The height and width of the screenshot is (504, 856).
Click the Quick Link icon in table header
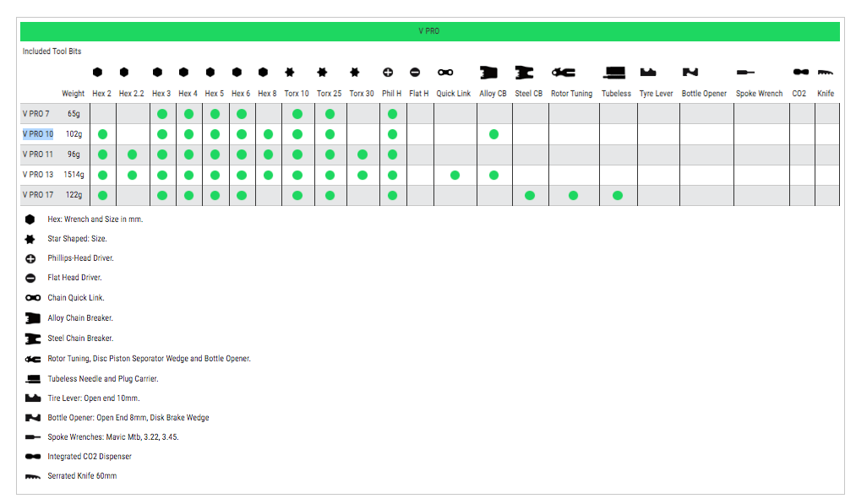pos(445,73)
